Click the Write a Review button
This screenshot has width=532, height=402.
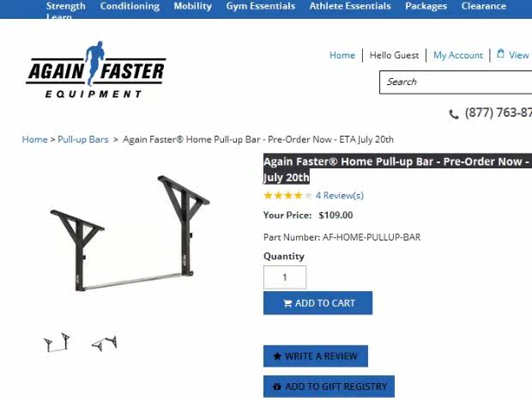(x=316, y=356)
